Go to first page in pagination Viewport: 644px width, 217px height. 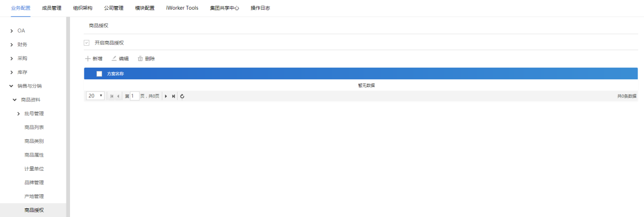112,96
